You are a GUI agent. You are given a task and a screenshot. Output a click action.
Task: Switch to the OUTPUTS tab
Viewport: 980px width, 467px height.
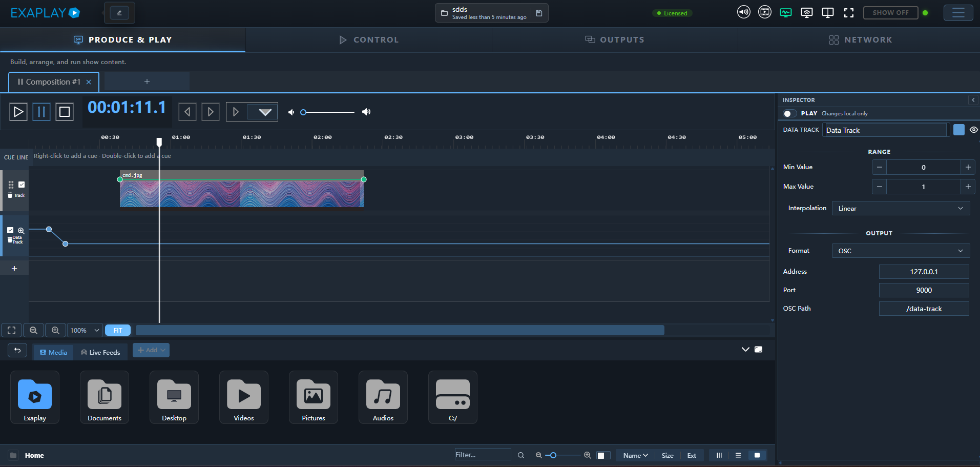click(x=615, y=39)
